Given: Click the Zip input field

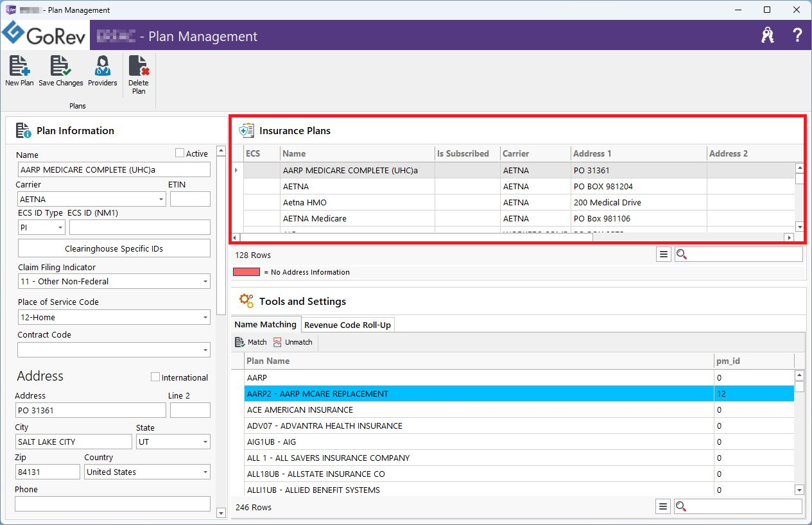Looking at the screenshot, I should [48, 472].
